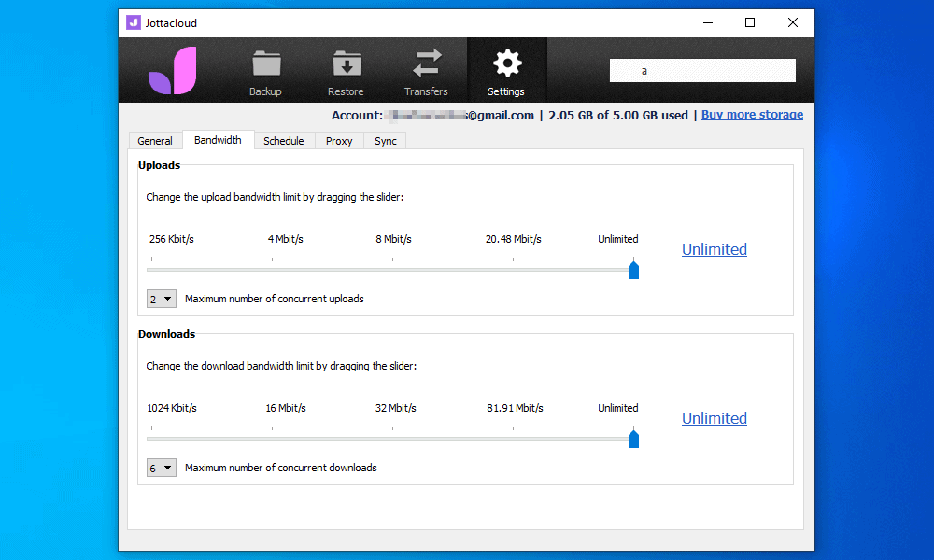
Task: Click the search field in the header
Action: tap(702, 71)
